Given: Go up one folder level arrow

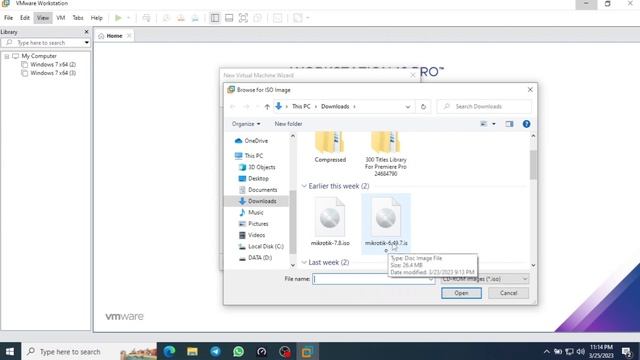Looking at the screenshot, I should 267,107.
